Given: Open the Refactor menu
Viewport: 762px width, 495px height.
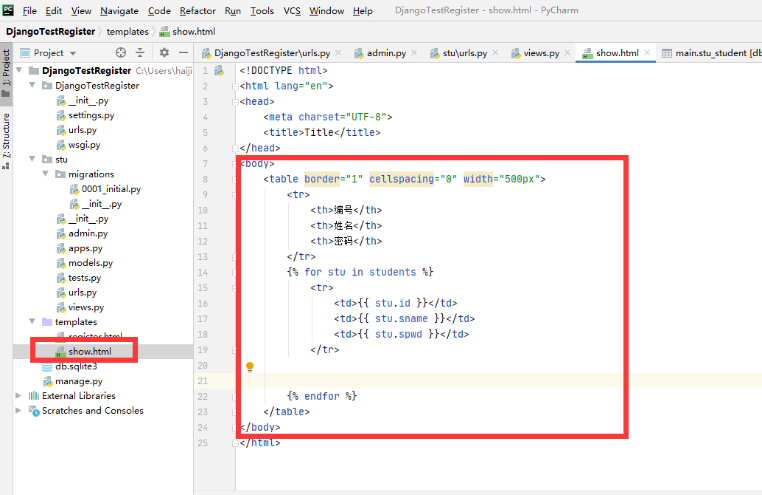Looking at the screenshot, I should [x=197, y=10].
